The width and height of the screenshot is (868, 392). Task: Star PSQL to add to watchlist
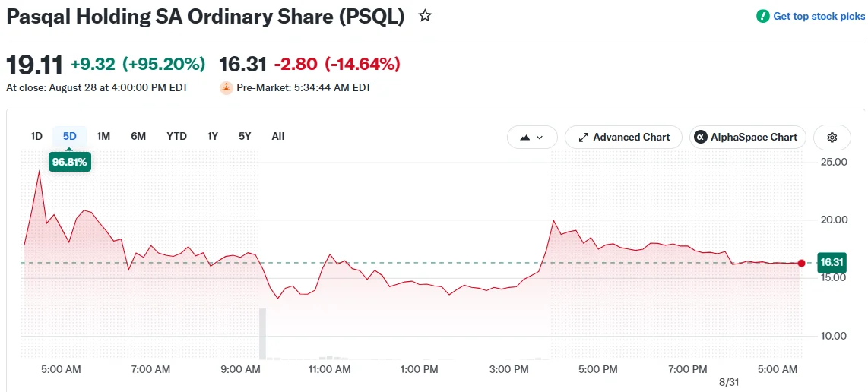pyautogui.click(x=425, y=16)
